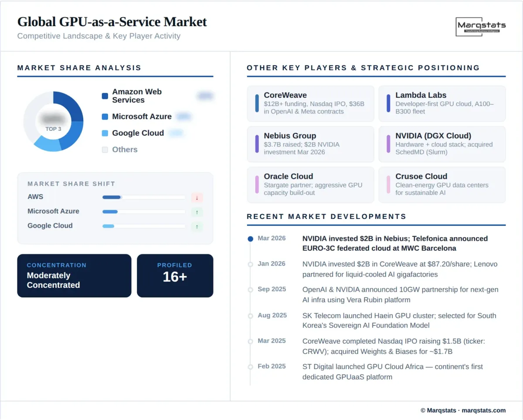Viewport: 523px width, 420px height.
Task: Click the Amazon Web Services legend label
Action: [137, 96]
